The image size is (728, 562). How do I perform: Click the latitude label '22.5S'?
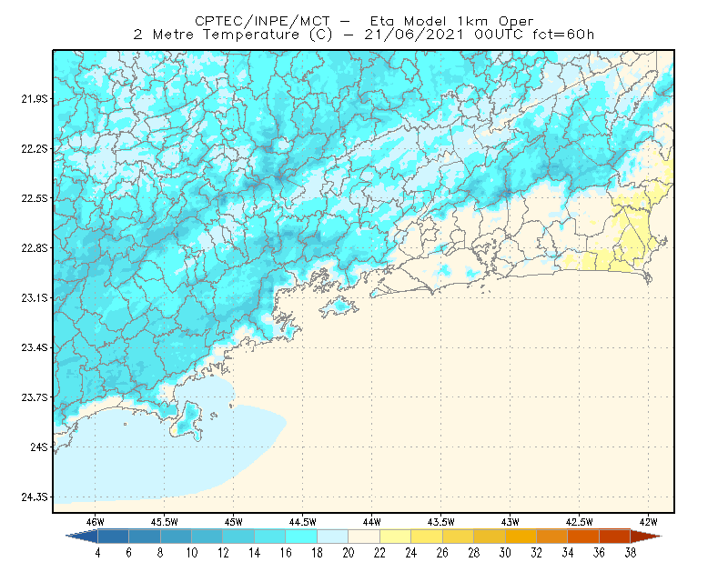pos(34,198)
